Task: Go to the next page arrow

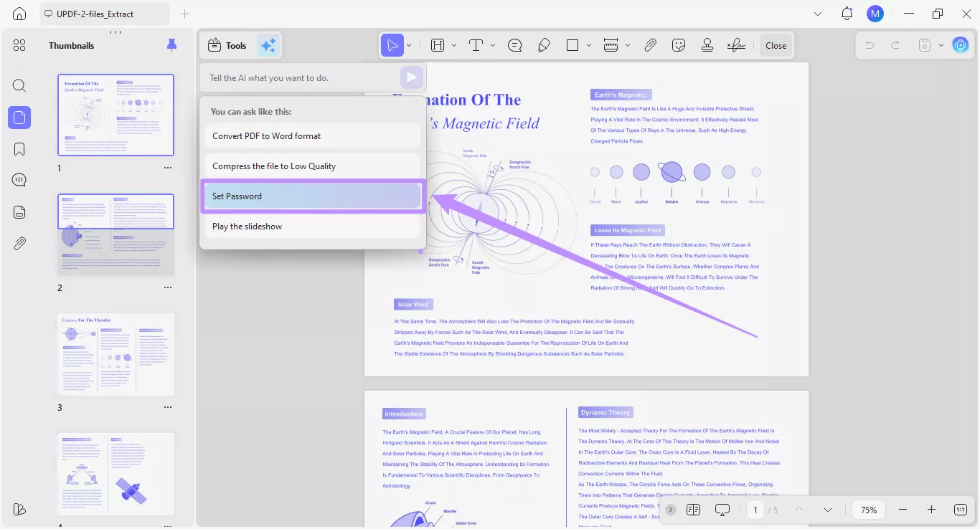Action: coord(828,510)
